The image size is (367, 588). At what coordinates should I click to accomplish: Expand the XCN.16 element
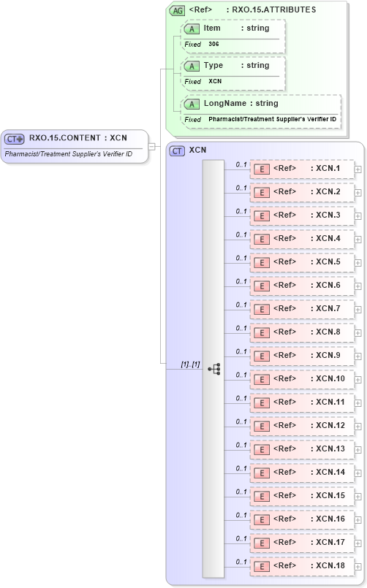click(357, 520)
